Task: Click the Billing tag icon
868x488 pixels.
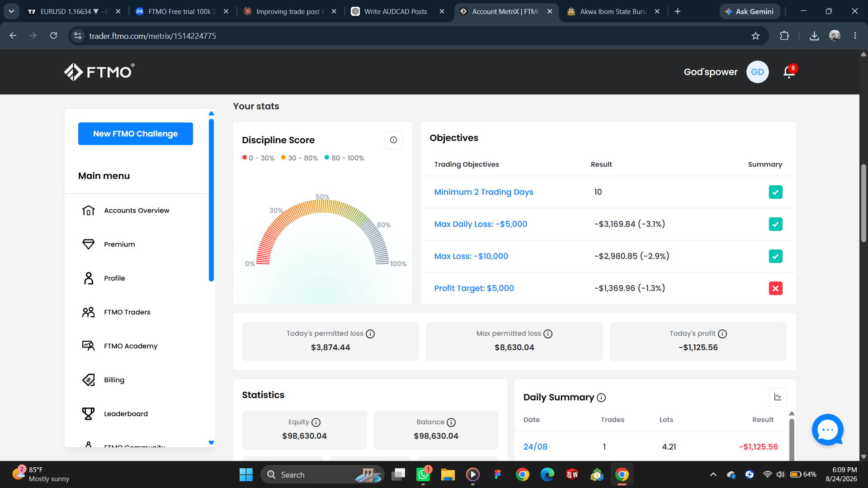Action: [x=88, y=380]
